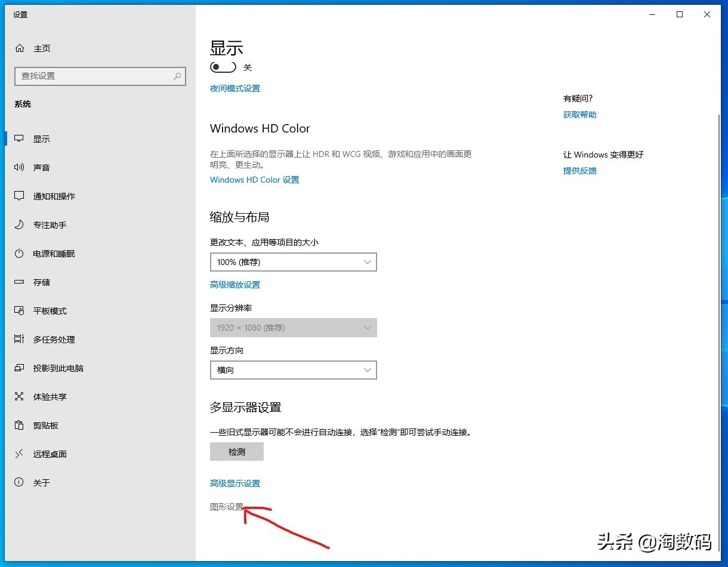This screenshot has height=567, width=728.
Task: Open 声音 (Sound) settings in sidebar
Action: [42, 167]
